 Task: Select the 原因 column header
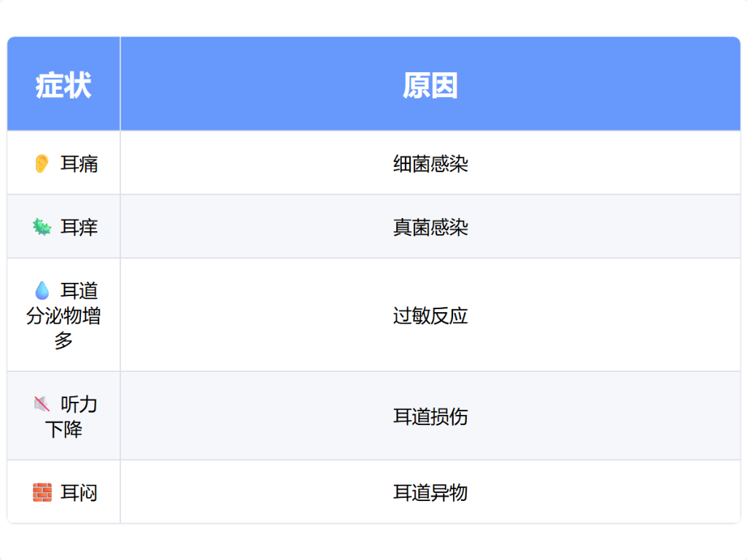pyautogui.click(x=430, y=85)
